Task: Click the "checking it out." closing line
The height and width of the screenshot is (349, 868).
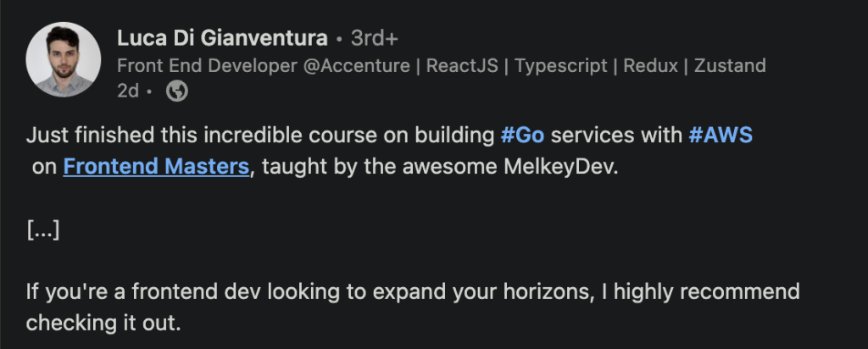Action: point(103,324)
